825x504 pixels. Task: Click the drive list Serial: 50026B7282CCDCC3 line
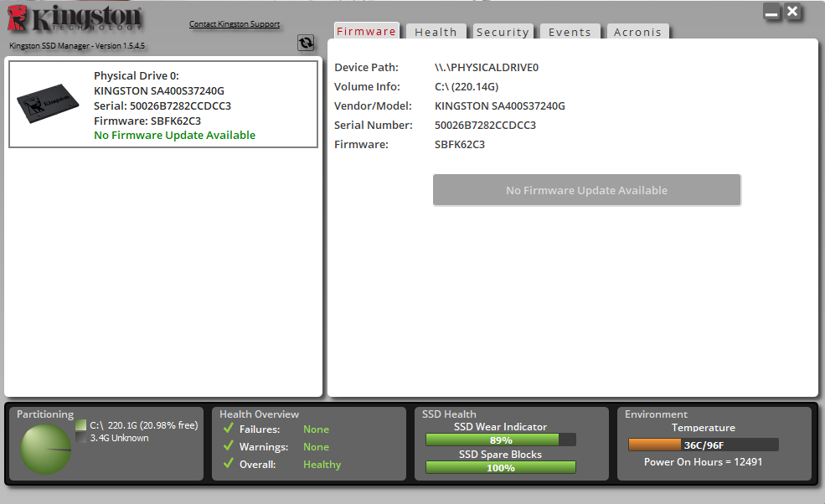[162, 105]
